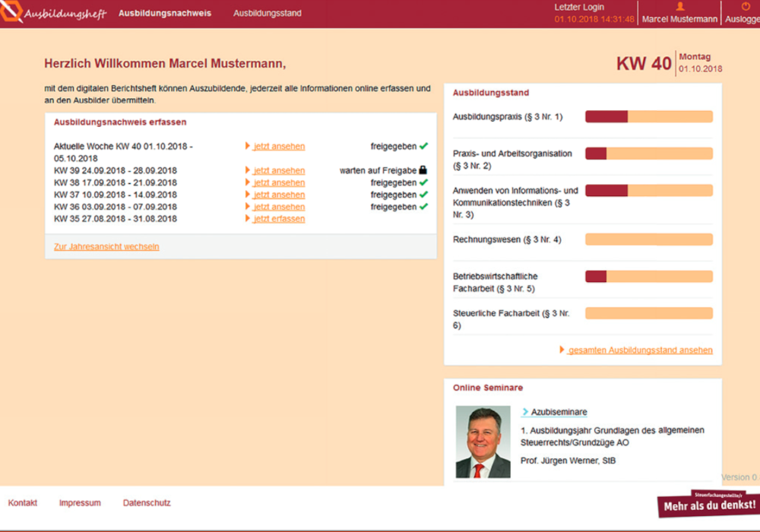
Task: Click the Ausbildungsheft logo icon
Action: 11,13
